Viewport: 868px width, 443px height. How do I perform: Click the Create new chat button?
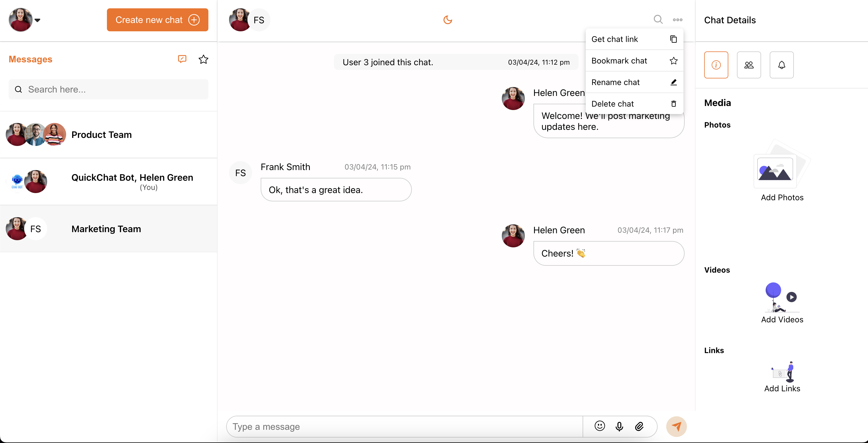[x=157, y=20]
